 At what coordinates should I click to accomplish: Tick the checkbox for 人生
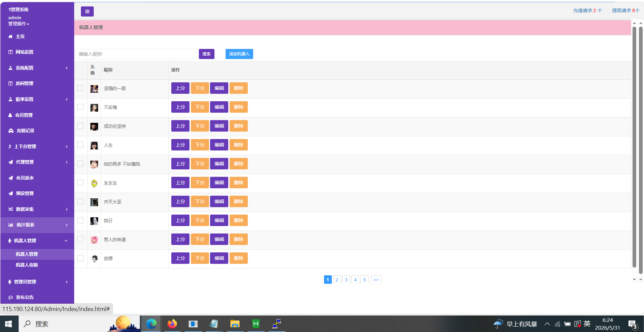click(80, 145)
